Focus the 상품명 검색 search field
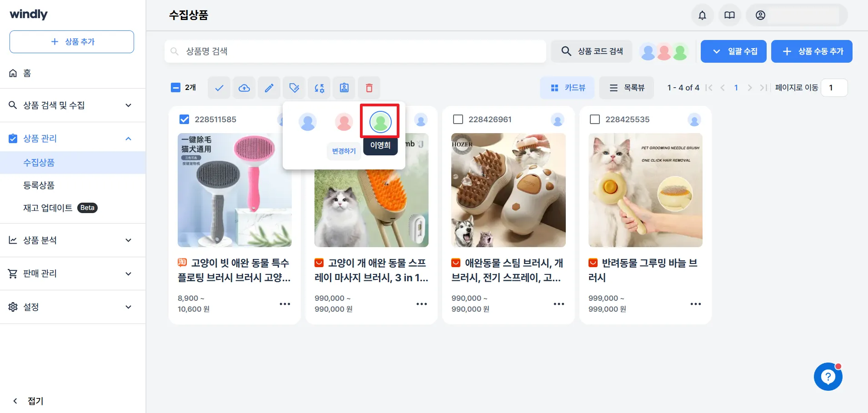868x413 pixels. 355,51
